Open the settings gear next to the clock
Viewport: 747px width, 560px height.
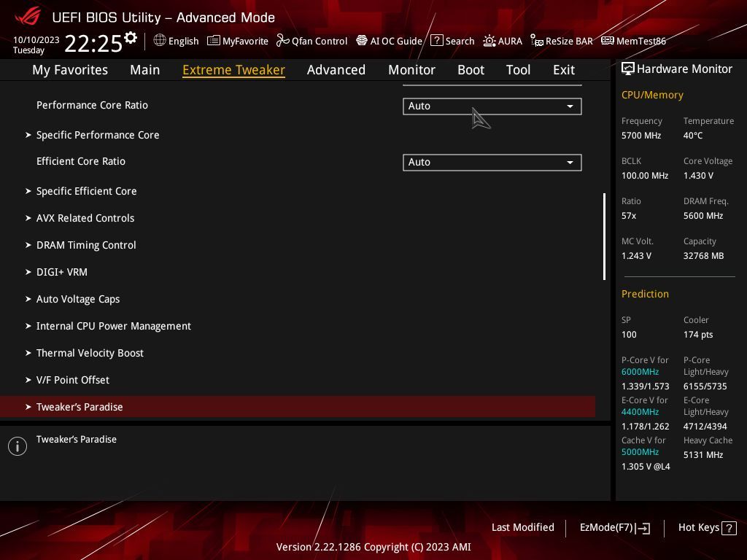[x=131, y=38]
